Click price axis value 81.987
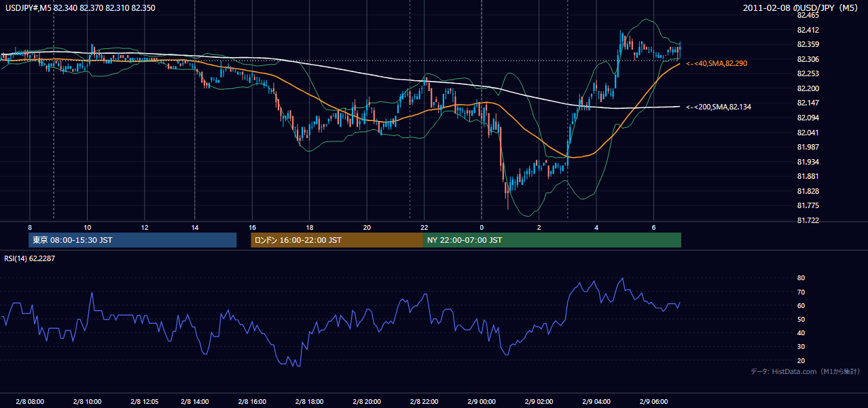This screenshot has width=868, height=408. tap(808, 147)
